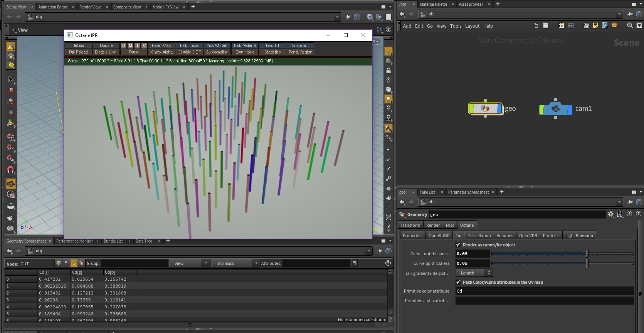Switch to the Tessellation tab

click(x=479, y=236)
